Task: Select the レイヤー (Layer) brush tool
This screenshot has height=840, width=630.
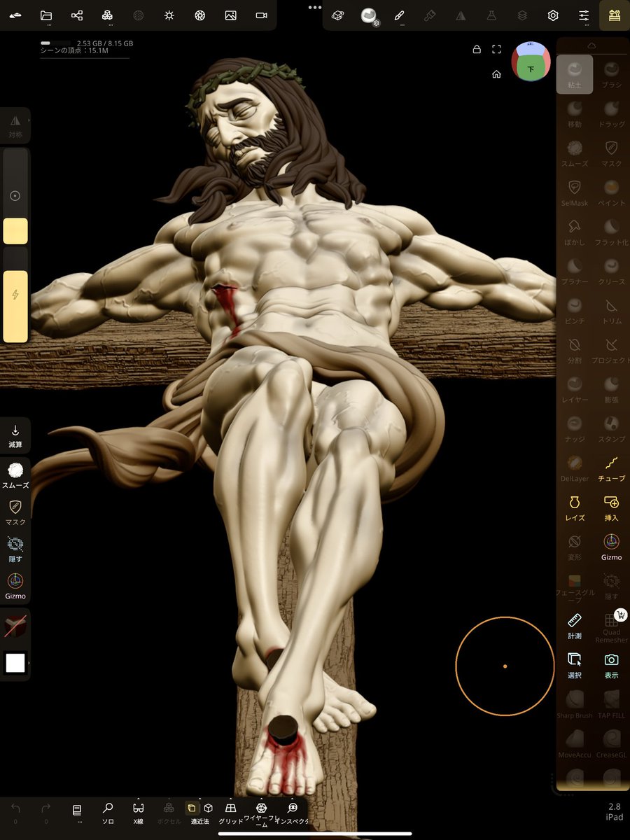Action: click(575, 388)
